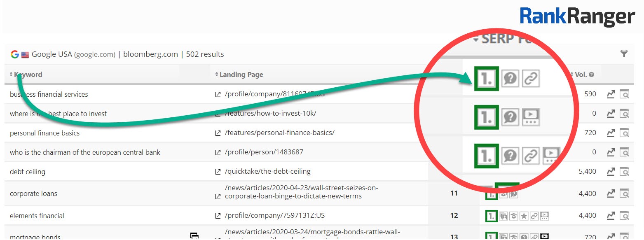Select the keyword 'where is the best place to invest'
This screenshot has width=644, height=240.
click(x=58, y=114)
